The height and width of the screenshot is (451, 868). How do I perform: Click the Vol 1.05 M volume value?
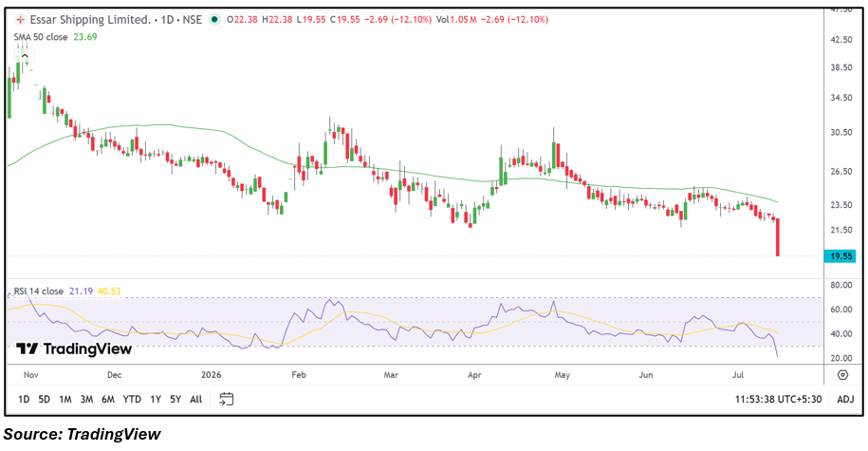pos(456,20)
